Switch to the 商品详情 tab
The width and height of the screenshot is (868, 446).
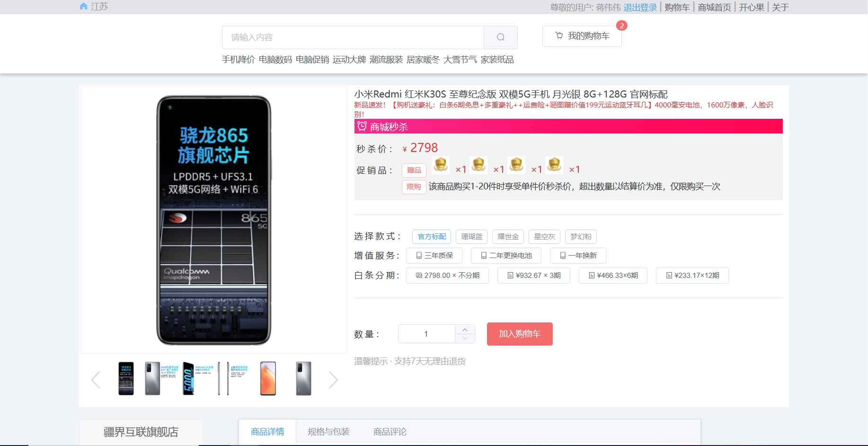point(267,432)
